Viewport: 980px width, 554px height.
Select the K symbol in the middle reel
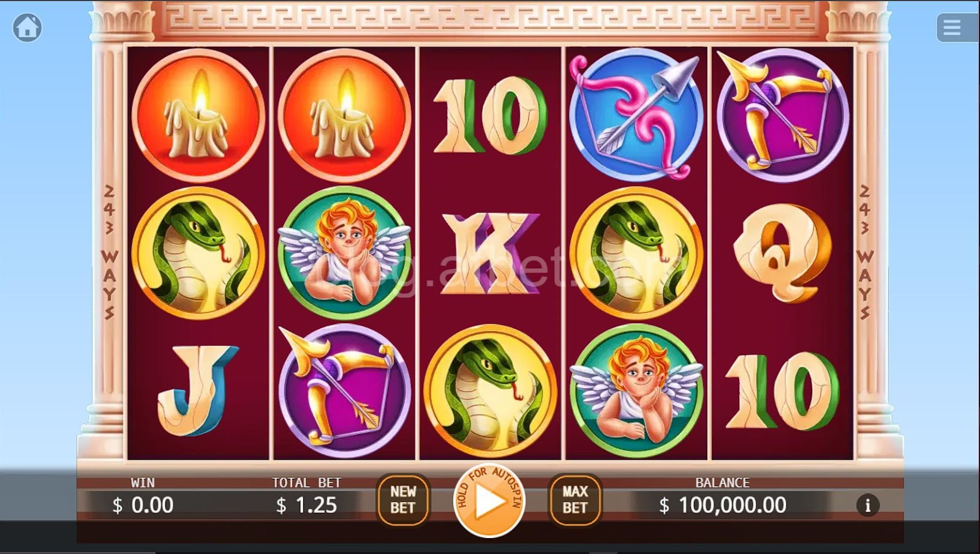coord(489,252)
